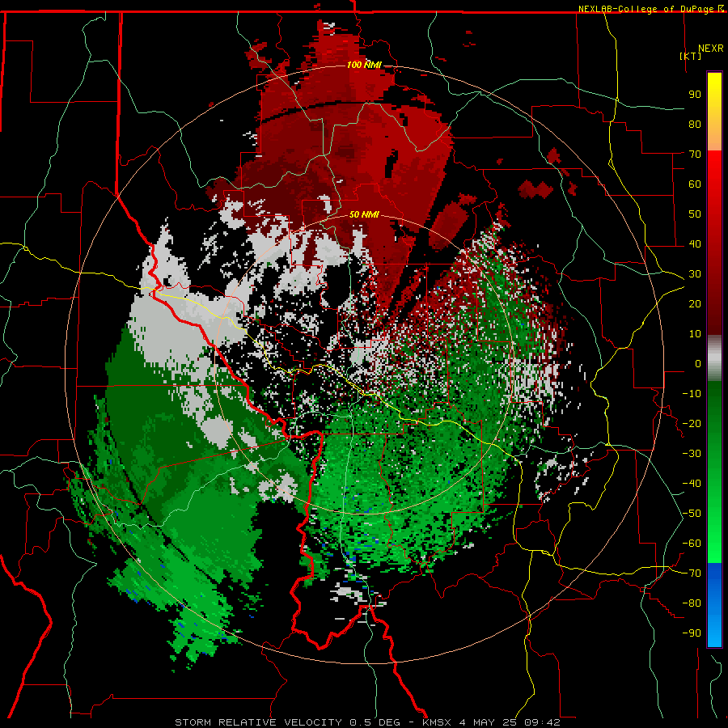Click the -20 value on the velocity scale
This screenshot has width=728, height=728.
pos(692,424)
